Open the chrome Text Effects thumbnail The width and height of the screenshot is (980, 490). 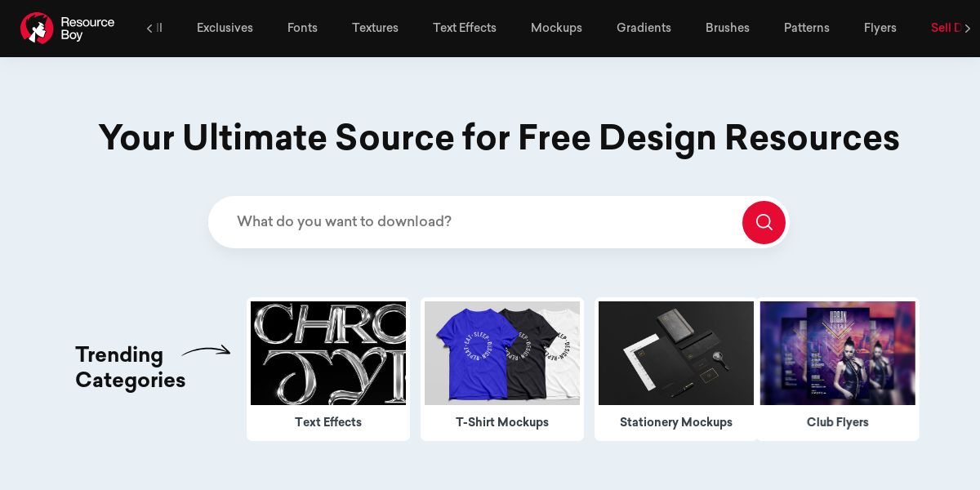coord(328,353)
